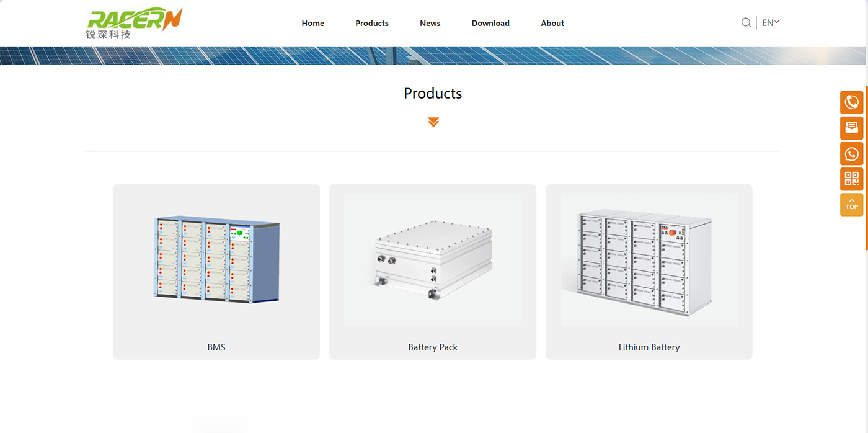Click the phone contact icon in sidebar
868x433 pixels.
[x=851, y=102]
